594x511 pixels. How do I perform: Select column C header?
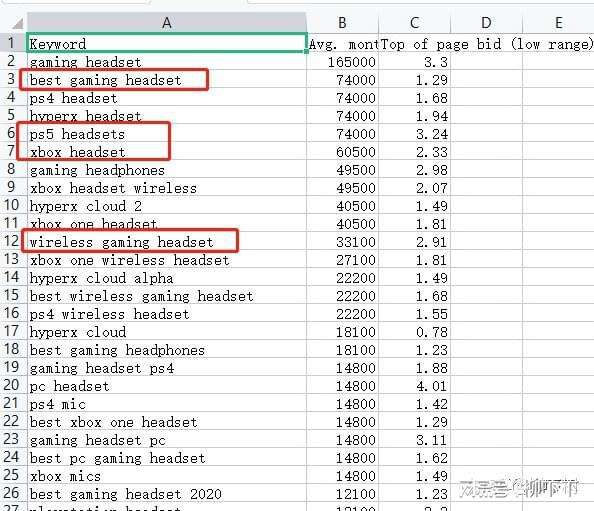pos(414,23)
